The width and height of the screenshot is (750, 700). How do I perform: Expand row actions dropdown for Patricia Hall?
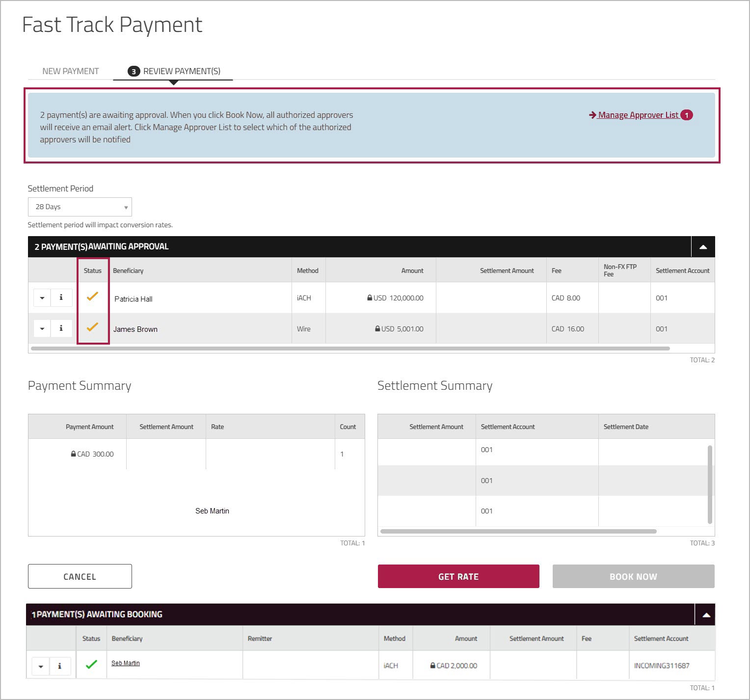click(42, 297)
